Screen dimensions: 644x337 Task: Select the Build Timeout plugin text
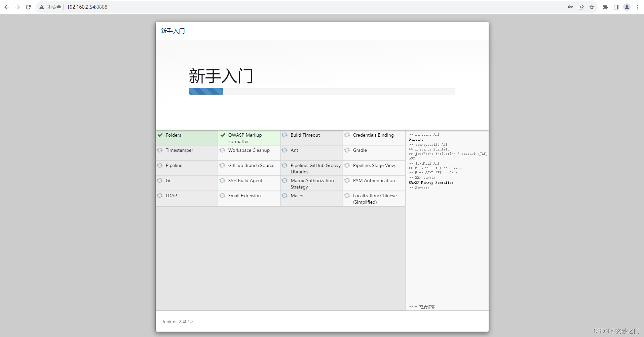point(305,135)
